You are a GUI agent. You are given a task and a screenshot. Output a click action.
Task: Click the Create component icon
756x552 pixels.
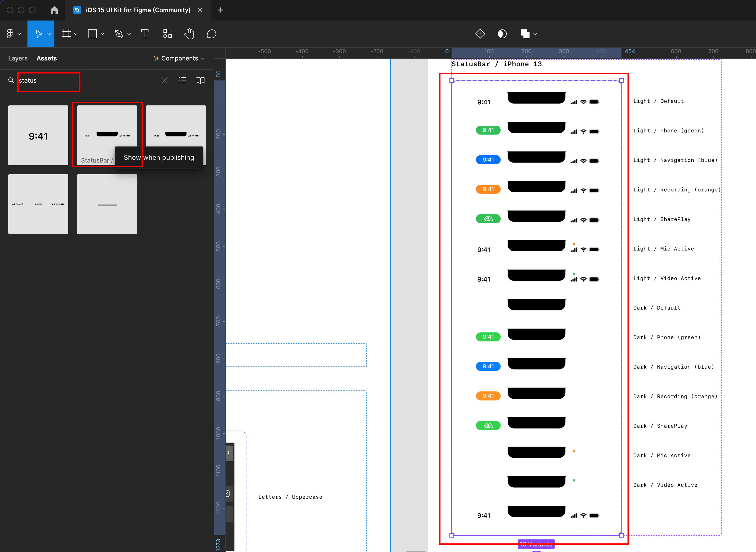pos(480,34)
